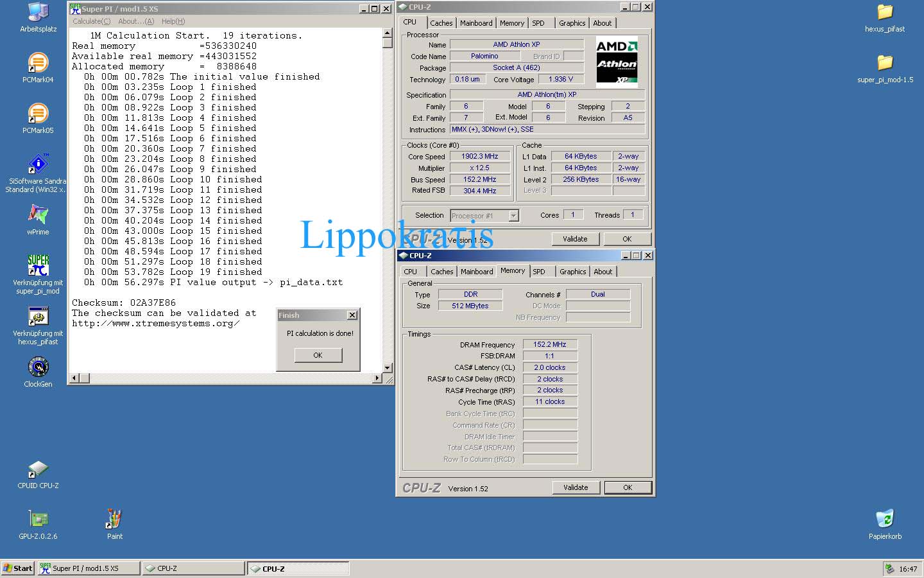Click the AMD Athlon XP logo
Viewport: 924px width, 578px height.
[617, 62]
